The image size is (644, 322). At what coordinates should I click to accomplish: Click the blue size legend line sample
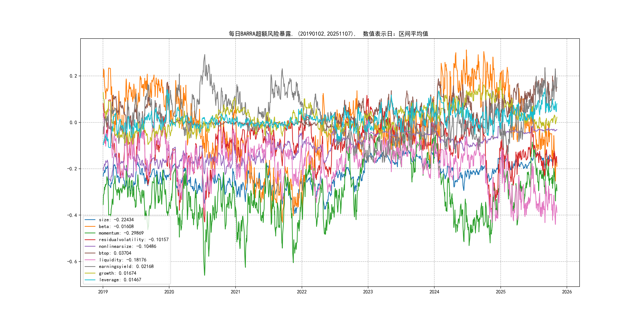click(x=90, y=220)
